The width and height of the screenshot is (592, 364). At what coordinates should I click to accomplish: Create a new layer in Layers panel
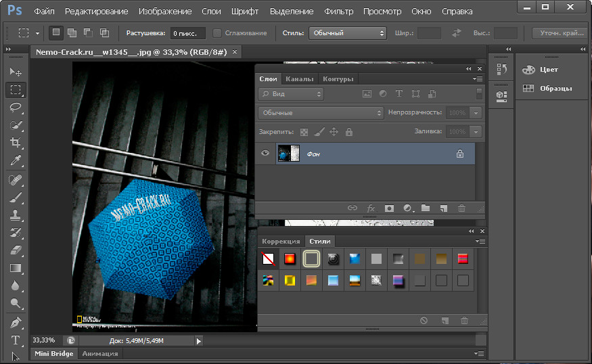(x=444, y=208)
